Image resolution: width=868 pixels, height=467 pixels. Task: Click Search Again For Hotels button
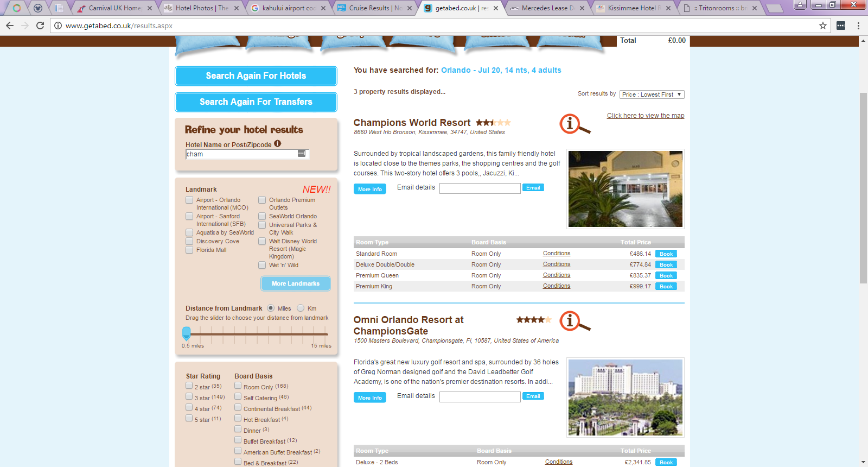pos(256,76)
